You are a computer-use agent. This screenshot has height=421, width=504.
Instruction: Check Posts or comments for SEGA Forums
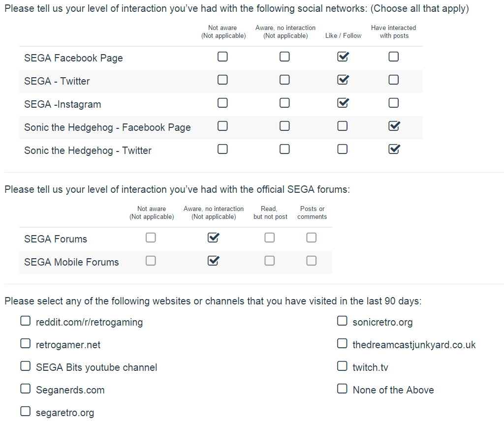311,238
